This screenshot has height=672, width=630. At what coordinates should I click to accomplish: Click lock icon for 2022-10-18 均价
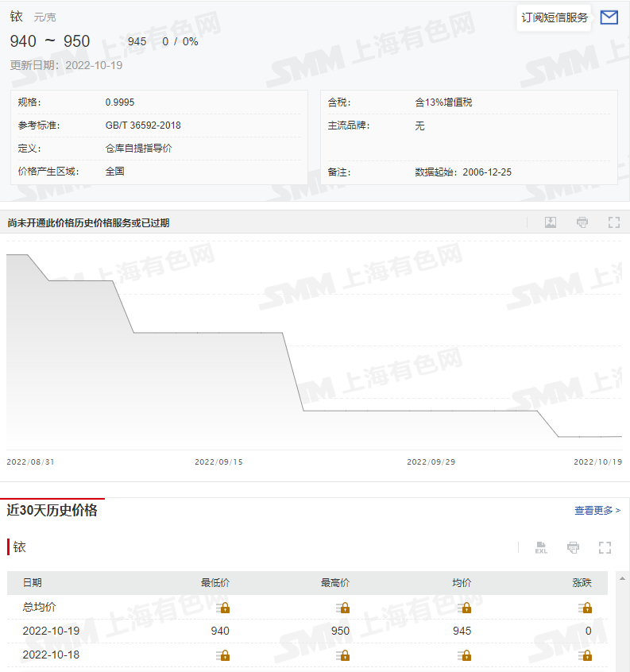click(465, 655)
